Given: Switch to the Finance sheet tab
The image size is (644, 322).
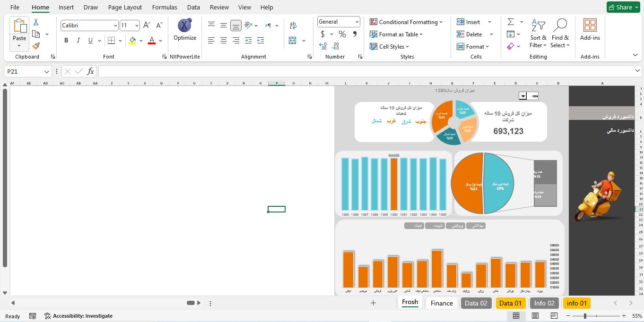Looking at the screenshot, I should tap(442, 303).
